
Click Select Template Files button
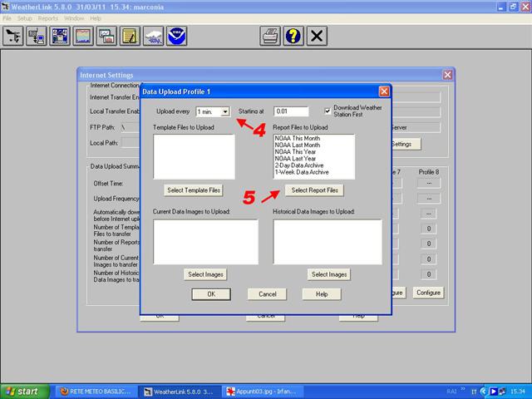(x=194, y=190)
